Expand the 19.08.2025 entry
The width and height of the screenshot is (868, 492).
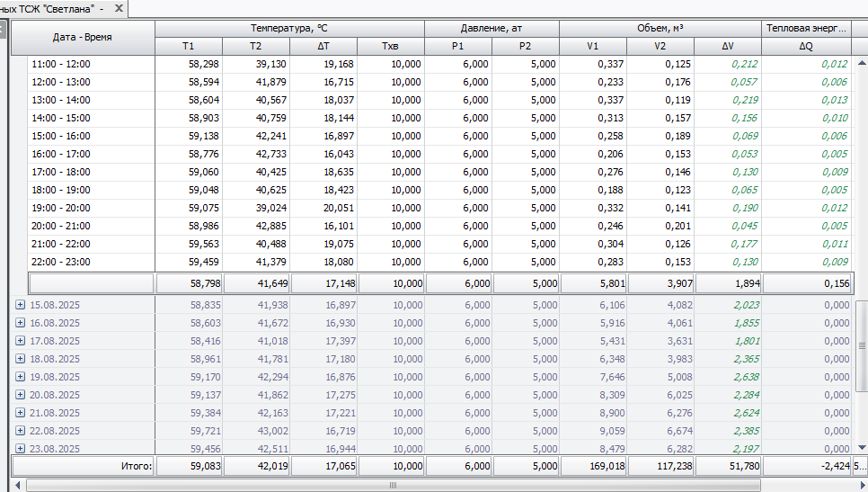tap(20, 377)
